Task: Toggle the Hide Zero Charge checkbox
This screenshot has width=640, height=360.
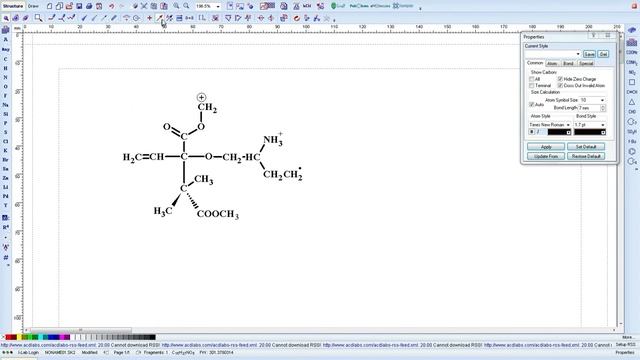Action: (x=560, y=79)
